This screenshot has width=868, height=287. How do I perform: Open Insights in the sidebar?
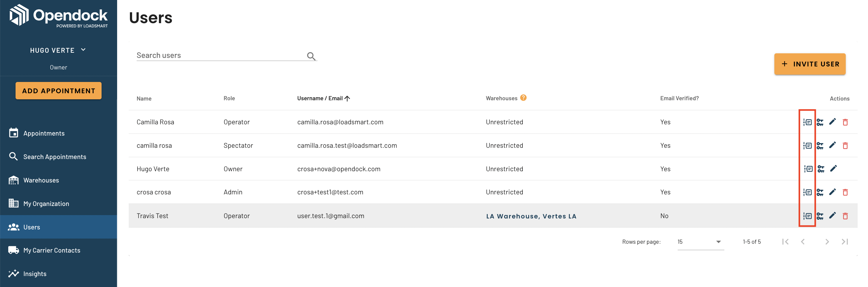(x=58, y=274)
